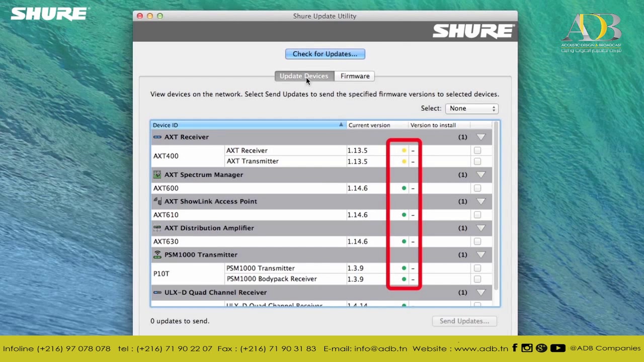Click the YouTube icon in bottom banner
The image size is (644, 362).
point(557,348)
